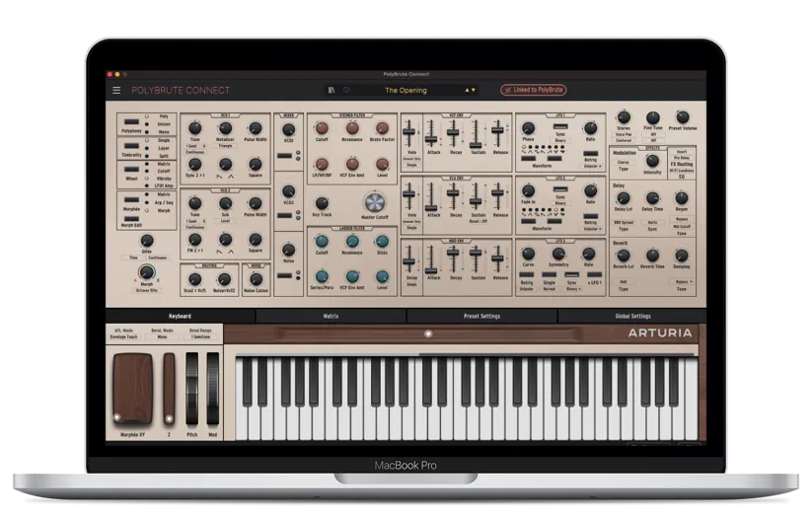Toggle the Timbrality mode button
The image size is (812, 516).
131,146
